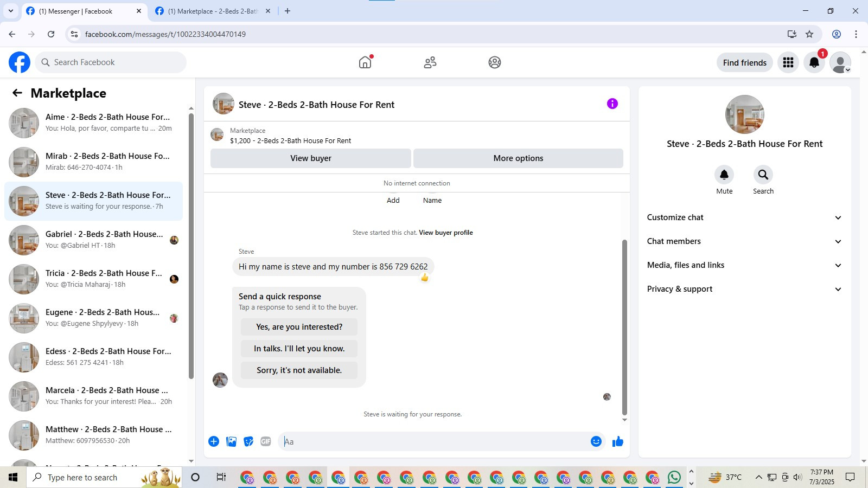
Task: Click the View buyer button
Action: (x=311, y=158)
